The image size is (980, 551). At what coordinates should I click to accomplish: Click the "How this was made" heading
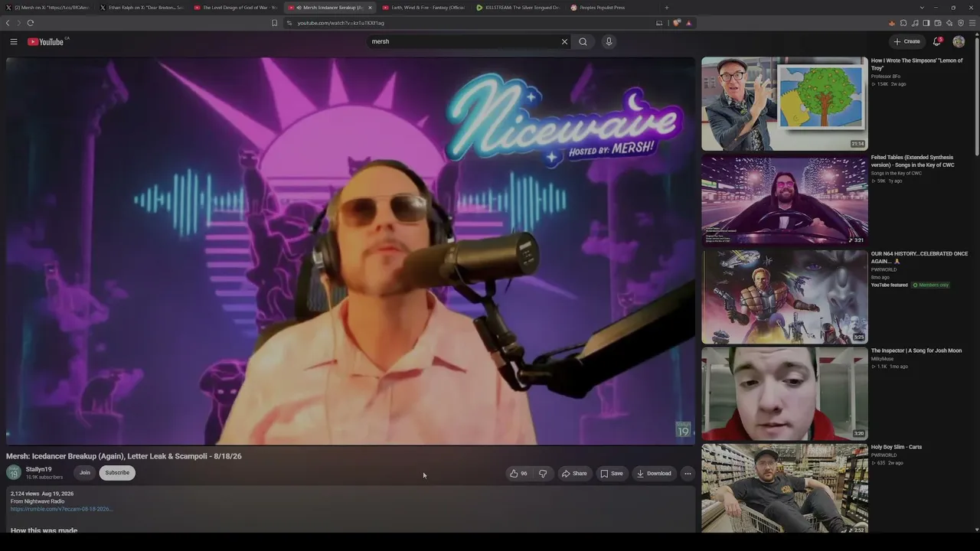tap(44, 530)
